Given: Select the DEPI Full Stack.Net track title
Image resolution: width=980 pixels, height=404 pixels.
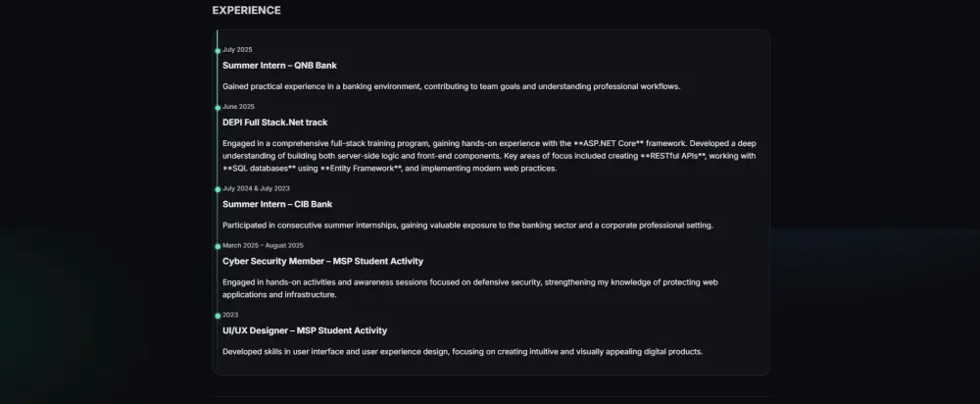Looking at the screenshot, I should (x=274, y=123).
